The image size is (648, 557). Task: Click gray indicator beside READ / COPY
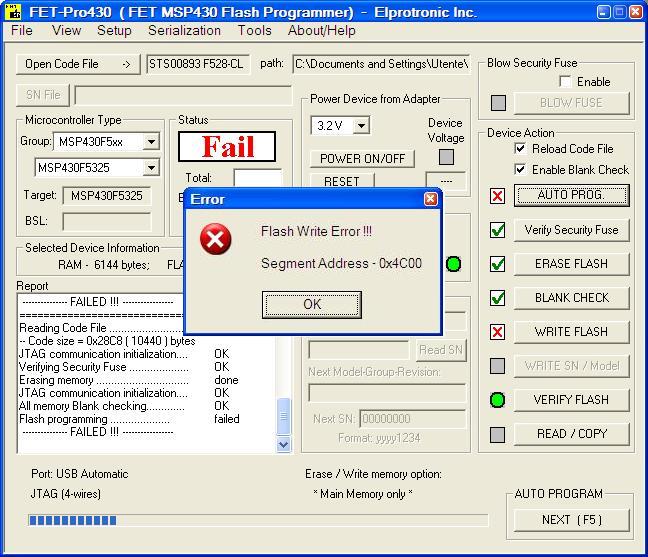(498, 435)
